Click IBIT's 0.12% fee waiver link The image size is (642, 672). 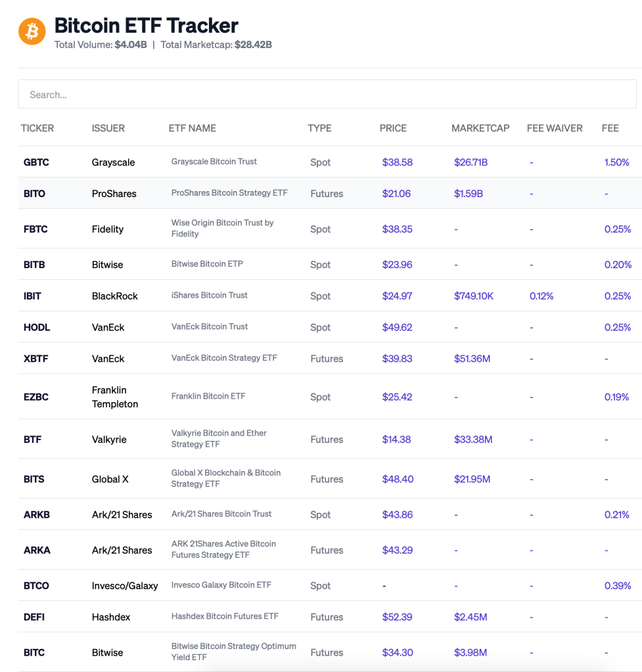click(541, 296)
